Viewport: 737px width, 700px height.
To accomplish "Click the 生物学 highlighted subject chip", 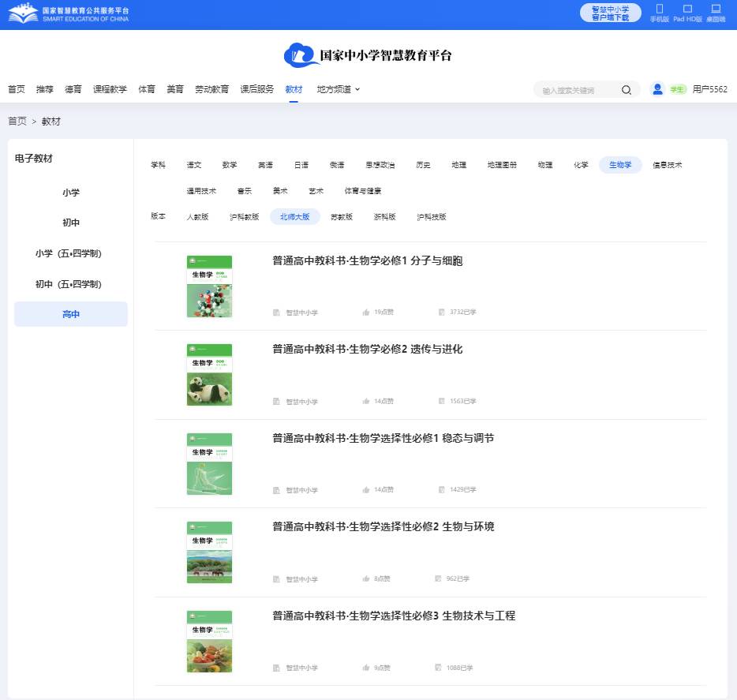I will point(622,165).
